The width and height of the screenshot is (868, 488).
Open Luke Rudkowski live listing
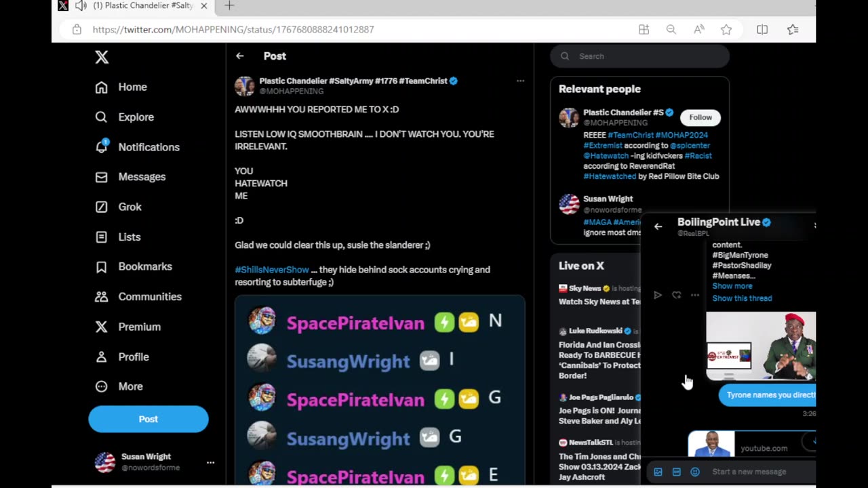point(599,354)
